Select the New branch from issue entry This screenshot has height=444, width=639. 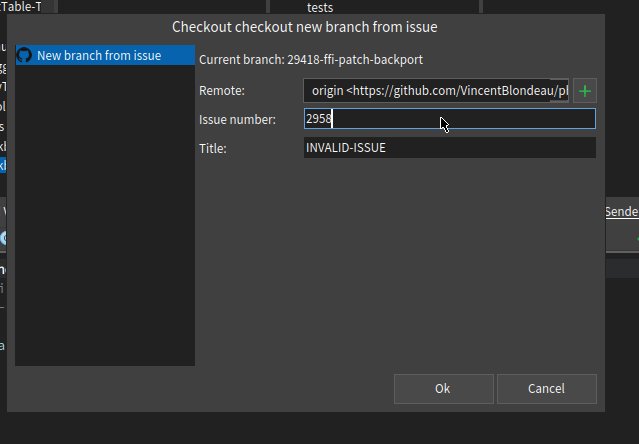105,55
